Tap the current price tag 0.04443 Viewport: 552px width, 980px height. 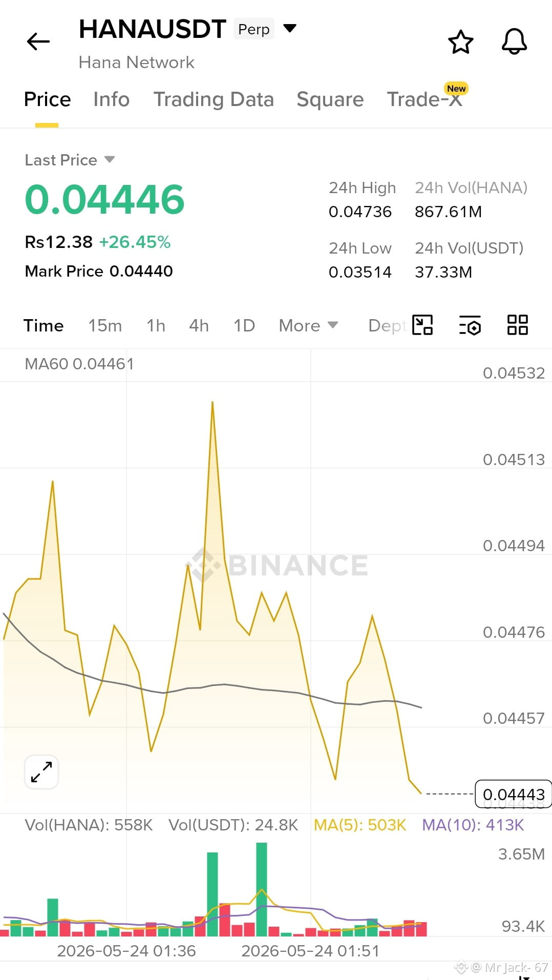tap(514, 794)
